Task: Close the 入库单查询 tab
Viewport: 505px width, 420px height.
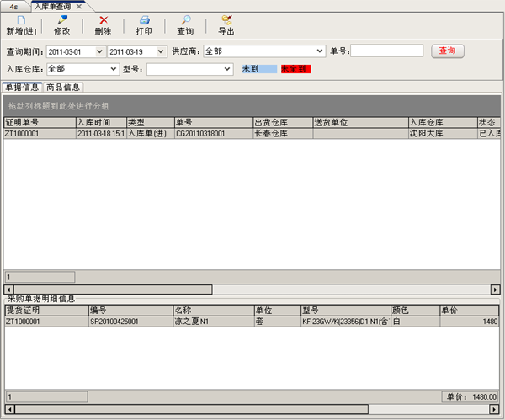Action: [x=79, y=6]
